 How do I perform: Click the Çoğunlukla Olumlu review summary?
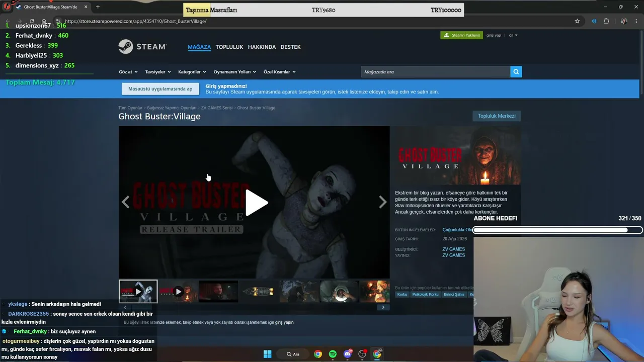(457, 230)
